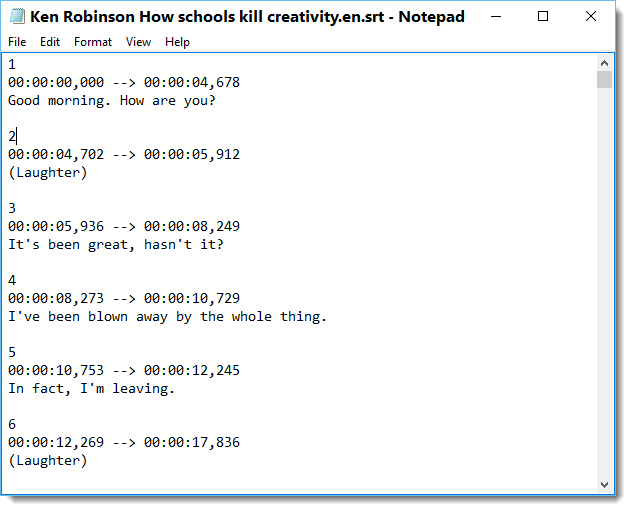The height and width of the screenshot is (511, 631).
Task: Open the File menu
Action: 17,42
